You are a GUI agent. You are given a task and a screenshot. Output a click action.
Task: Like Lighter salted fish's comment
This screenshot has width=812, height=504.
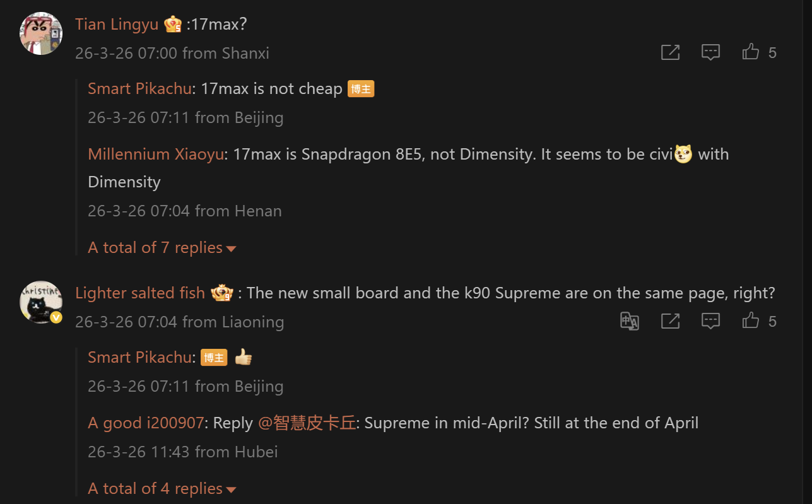[x=751, y=321]
